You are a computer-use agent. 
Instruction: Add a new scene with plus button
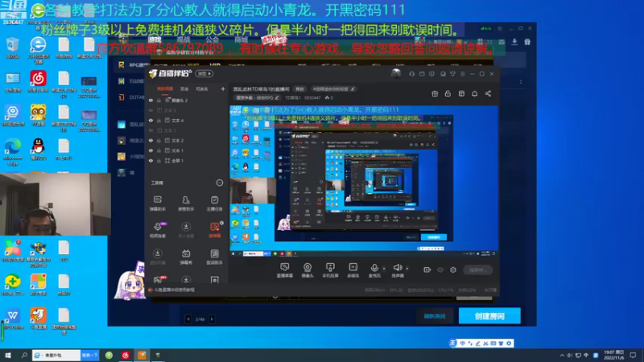223,88
